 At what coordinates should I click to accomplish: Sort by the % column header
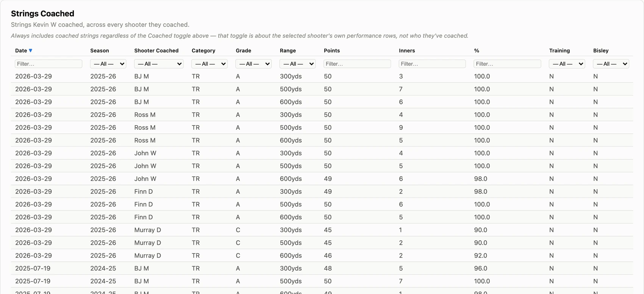tap(477, 50)
